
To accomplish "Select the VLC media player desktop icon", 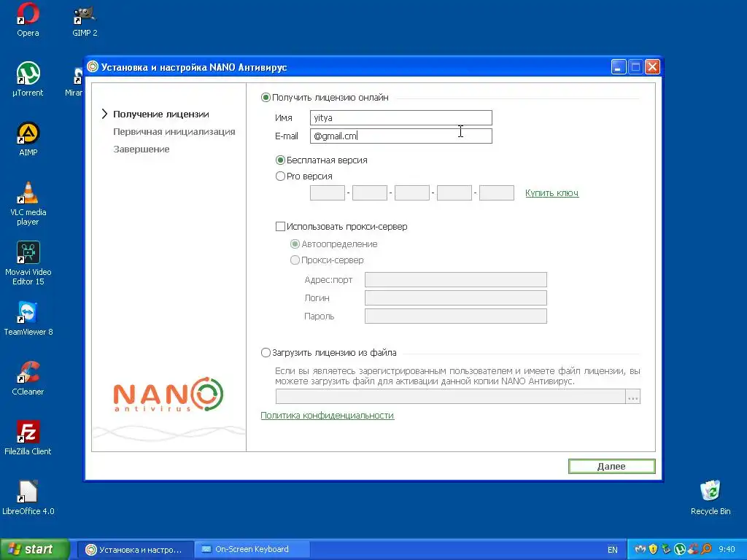I will click(28, 204).
